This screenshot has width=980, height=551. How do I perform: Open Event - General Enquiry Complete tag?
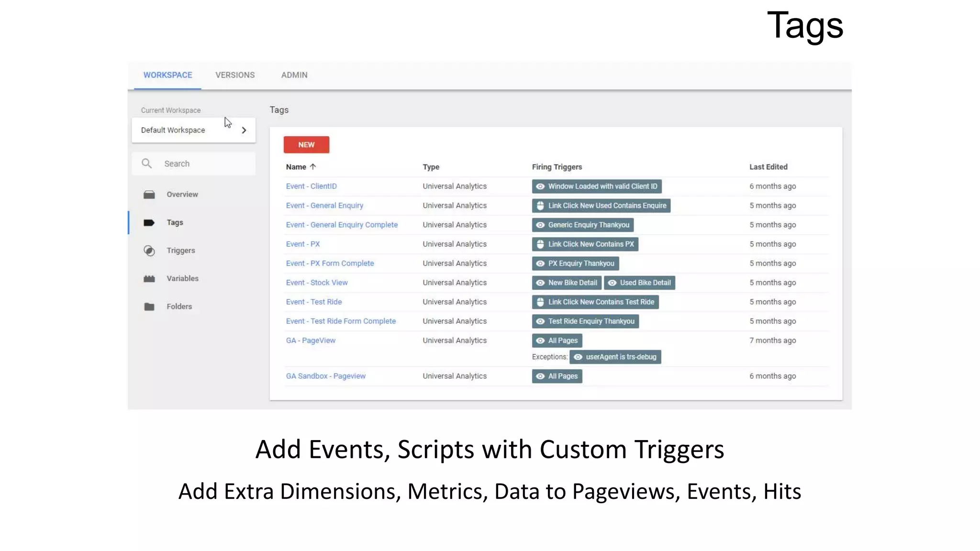point(342,225)
